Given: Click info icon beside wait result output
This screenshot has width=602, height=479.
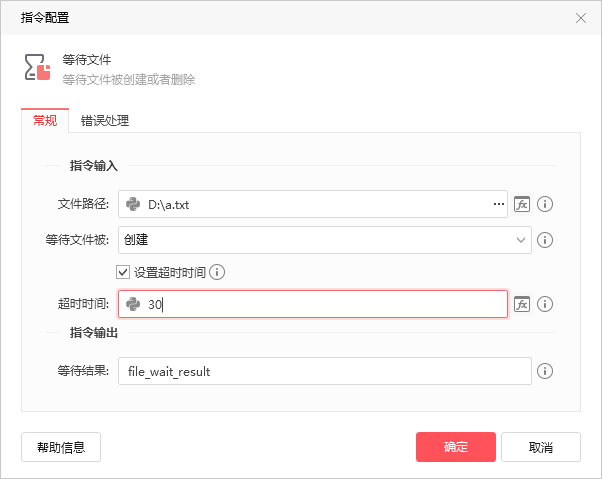Looking at the screenshot, I should (545, 371).
